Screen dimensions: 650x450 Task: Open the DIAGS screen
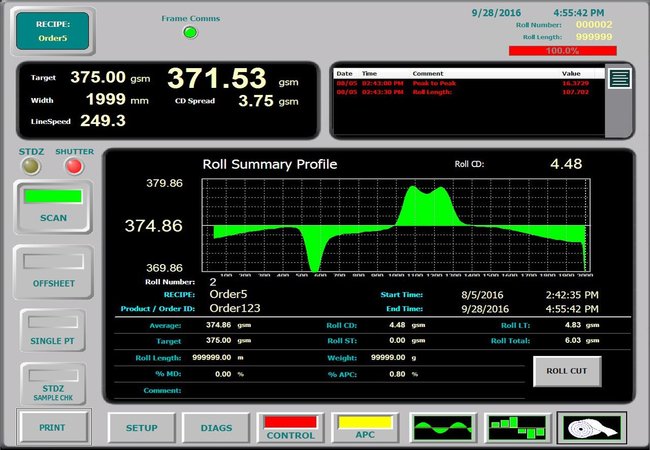click(x=216, y=428)
